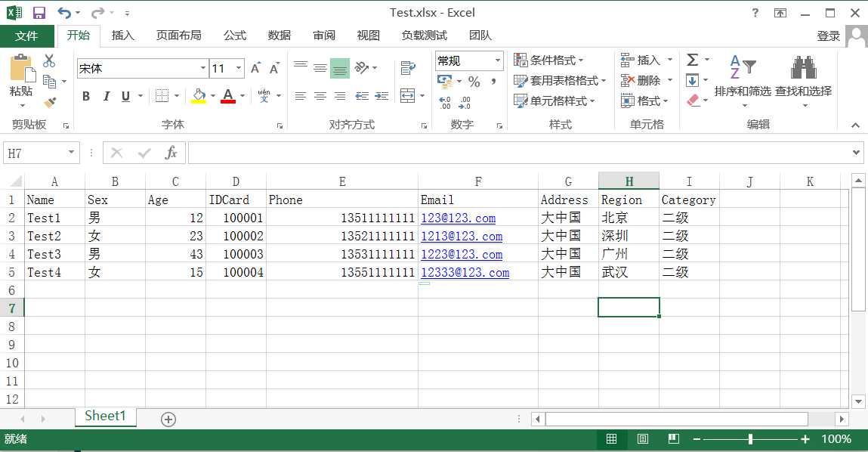868x452 pixels.
Task: Toggle italic formatting
Action: (x=107, y=97)
